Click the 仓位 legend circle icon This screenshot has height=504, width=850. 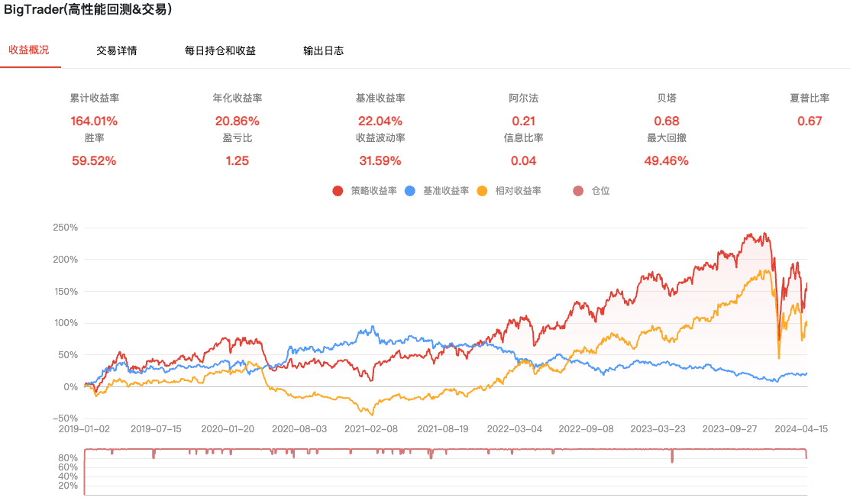(578, 191)
